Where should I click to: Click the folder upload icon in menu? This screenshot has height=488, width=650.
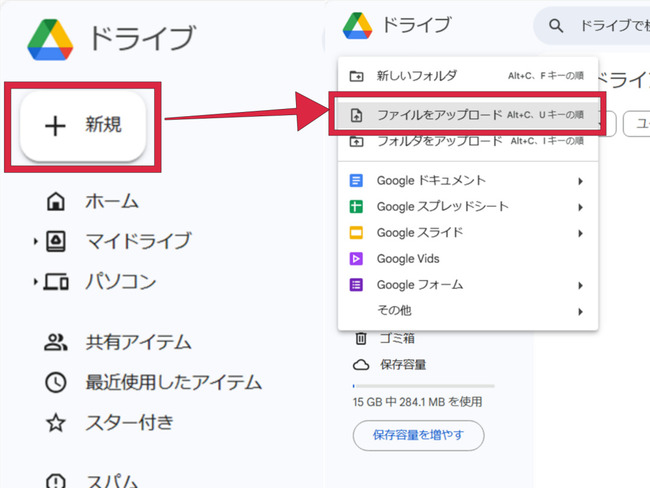357,141
